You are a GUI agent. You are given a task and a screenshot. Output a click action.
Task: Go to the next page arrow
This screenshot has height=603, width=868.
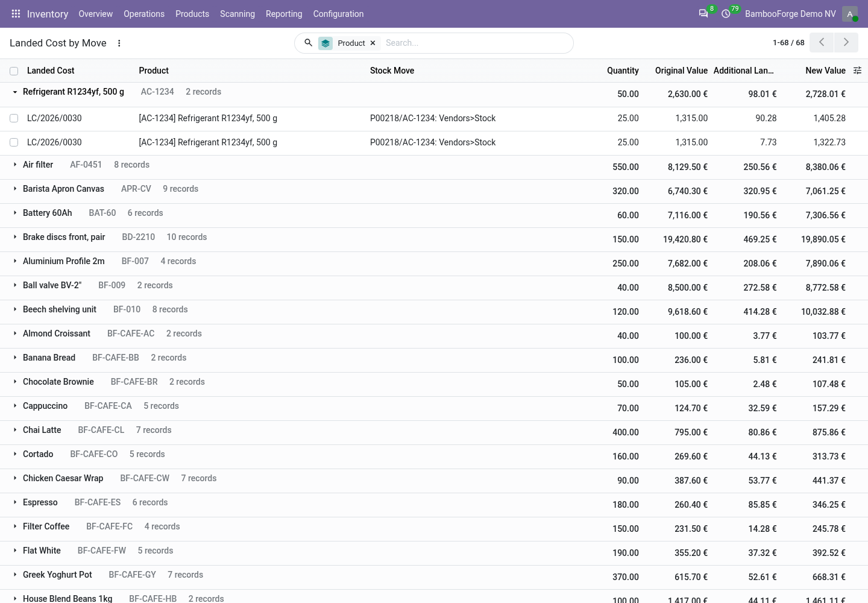point(846,42)
